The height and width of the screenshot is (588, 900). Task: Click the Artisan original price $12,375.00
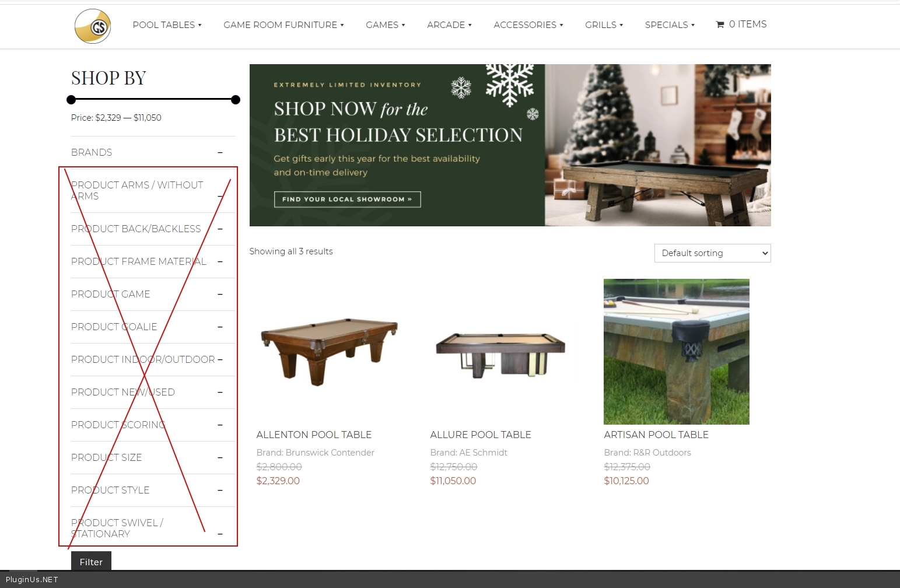[x=627, y=467]
